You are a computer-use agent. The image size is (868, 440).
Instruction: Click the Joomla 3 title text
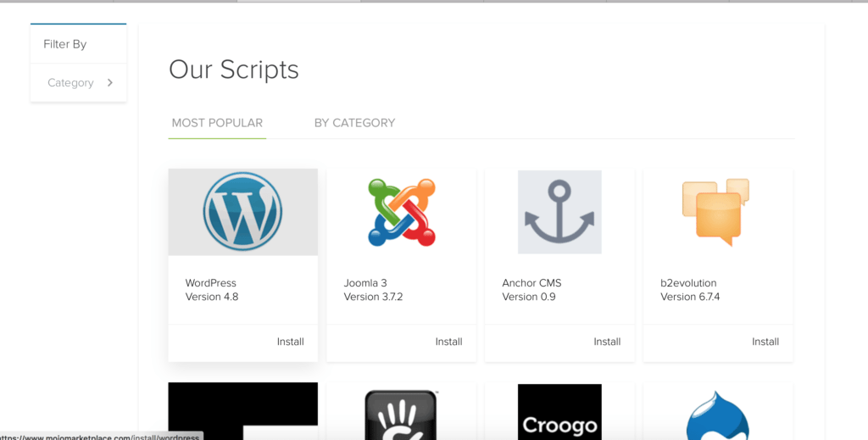coord(365,283)
